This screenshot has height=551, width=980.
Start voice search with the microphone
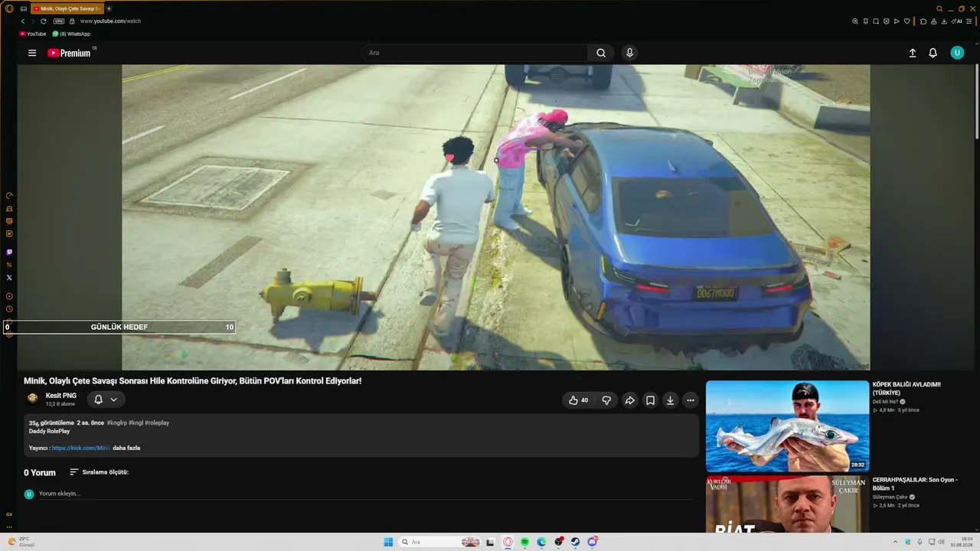pyautogui.click(x=629, y=53)
